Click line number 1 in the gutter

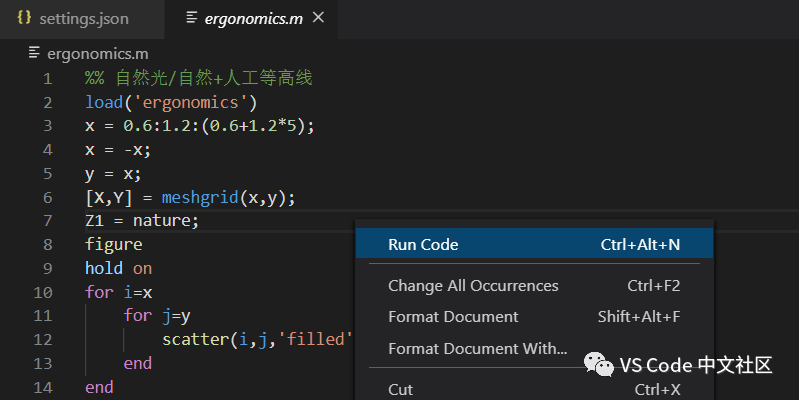(47, 79)
